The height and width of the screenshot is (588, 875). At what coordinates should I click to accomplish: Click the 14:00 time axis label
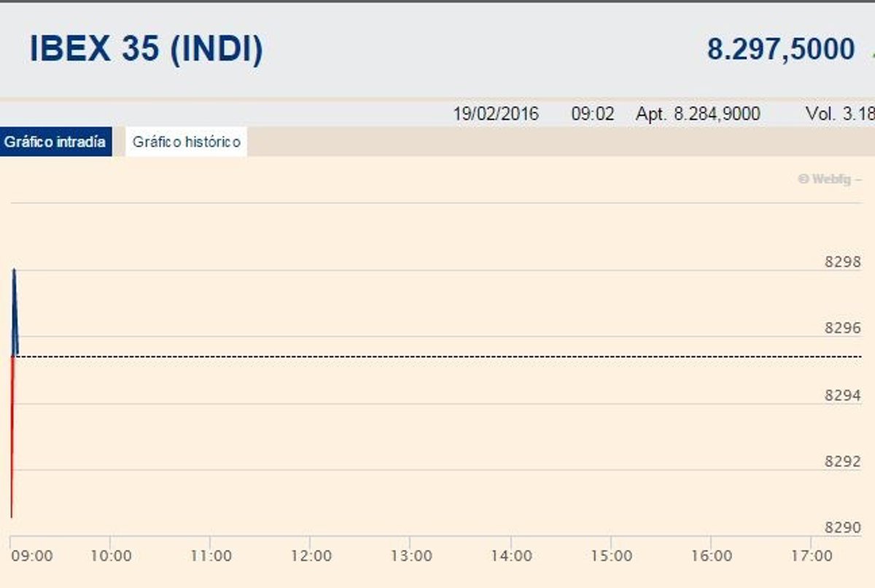pos(511,556)
